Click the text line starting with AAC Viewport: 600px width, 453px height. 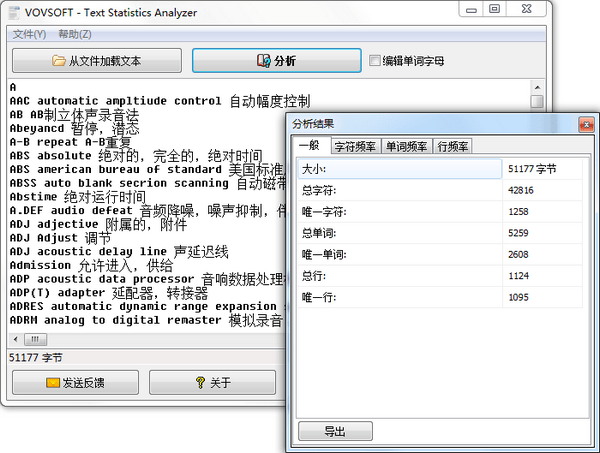point(115,101)
